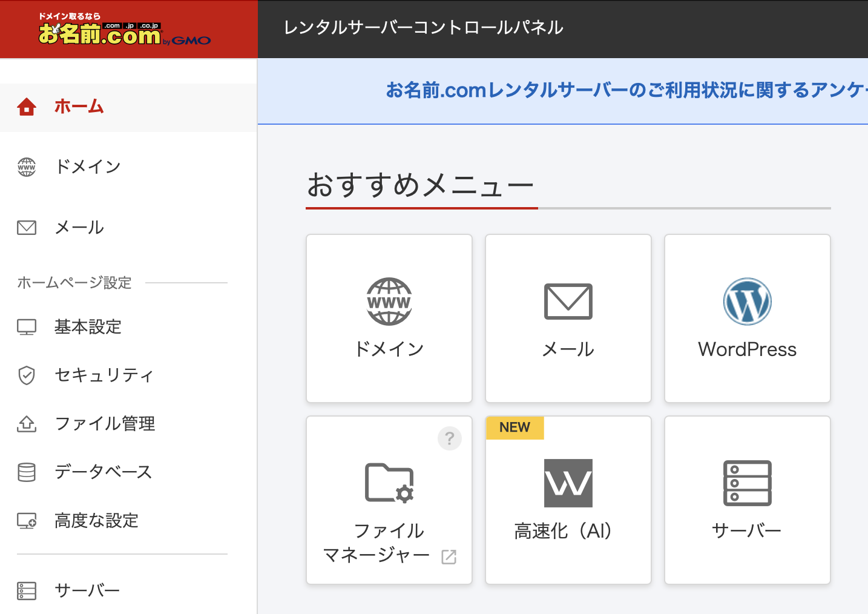Click the NEW badge on 高速化 card
Screen dimensions: 868x614
click(x=515, y=427)
